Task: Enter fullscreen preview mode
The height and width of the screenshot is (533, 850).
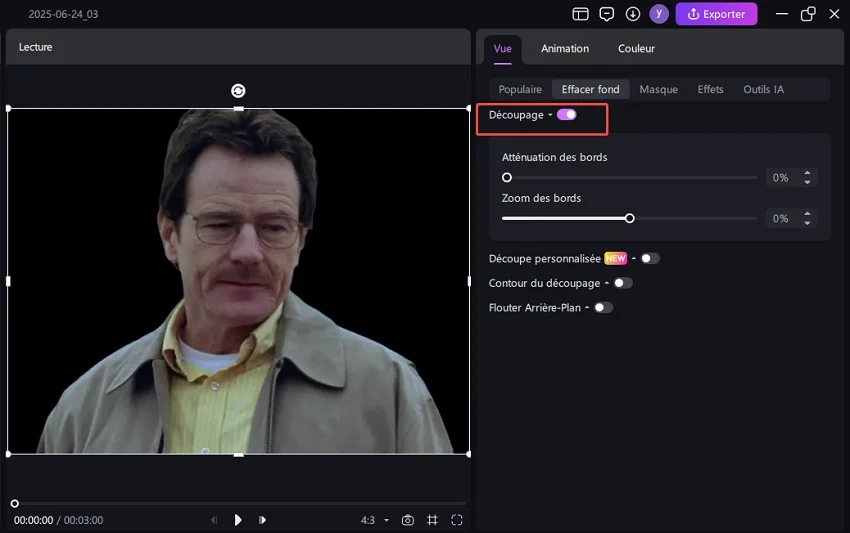Action: coord(457,520)
